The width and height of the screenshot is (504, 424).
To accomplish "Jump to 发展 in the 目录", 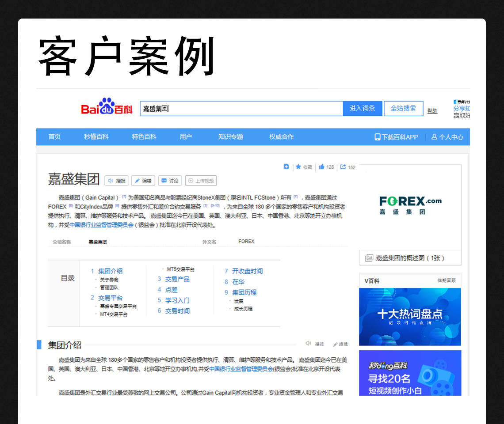I will [x=238, y=301].
